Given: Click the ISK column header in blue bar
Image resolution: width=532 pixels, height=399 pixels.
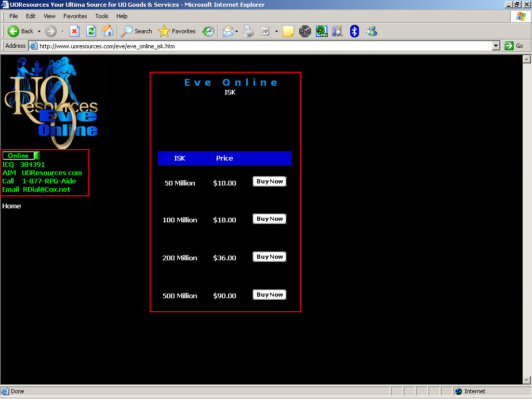Looking at the screenshot, I should point(179,158).
